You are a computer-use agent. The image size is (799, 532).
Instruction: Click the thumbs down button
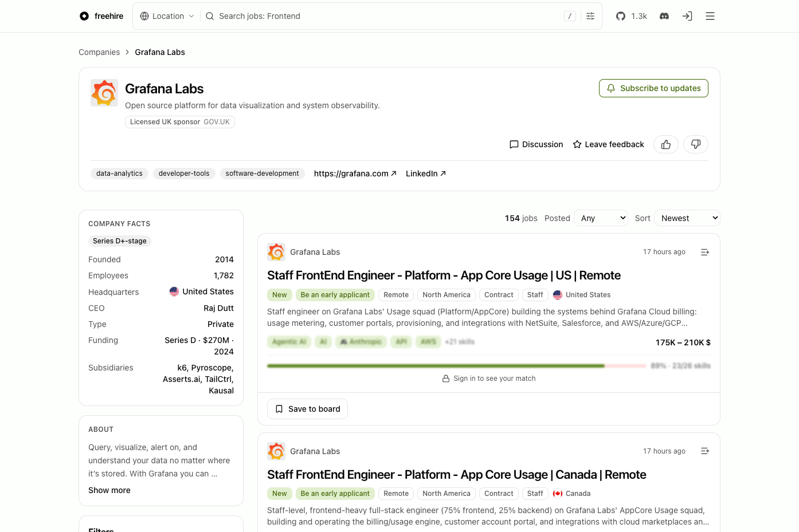click(x=696, y=144)
